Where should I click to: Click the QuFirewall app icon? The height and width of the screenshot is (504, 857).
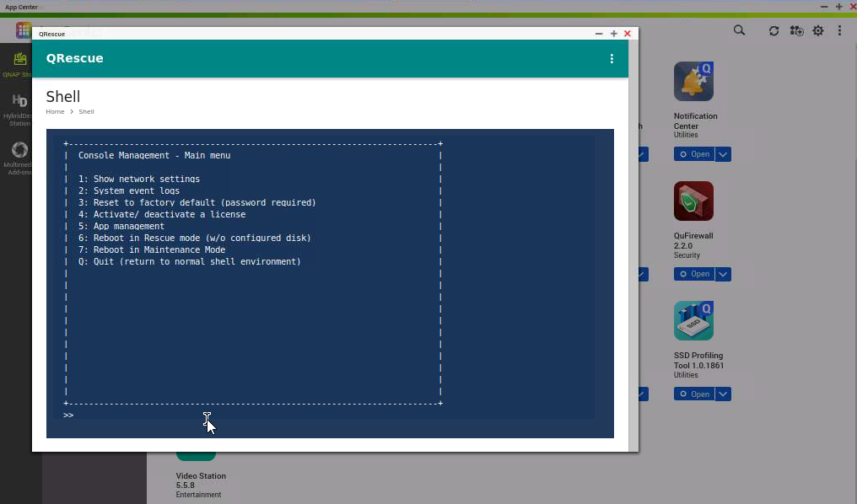693,201
